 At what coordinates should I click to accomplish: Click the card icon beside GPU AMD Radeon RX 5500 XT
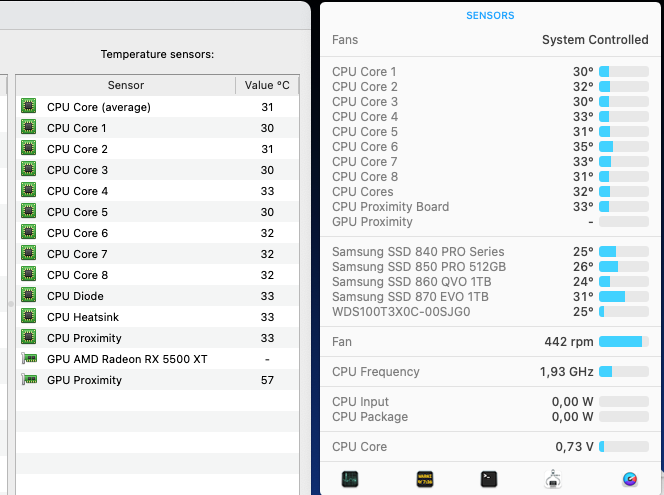point(29,359)
